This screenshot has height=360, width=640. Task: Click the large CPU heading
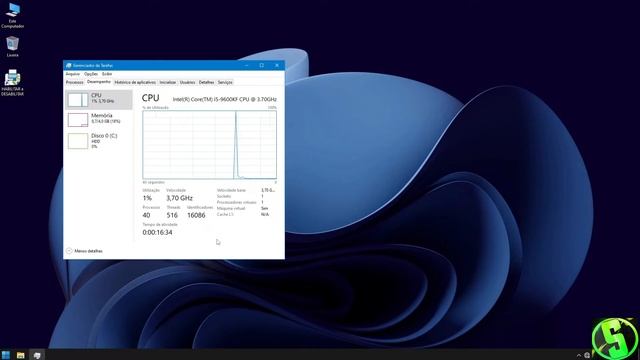[151, 98]
